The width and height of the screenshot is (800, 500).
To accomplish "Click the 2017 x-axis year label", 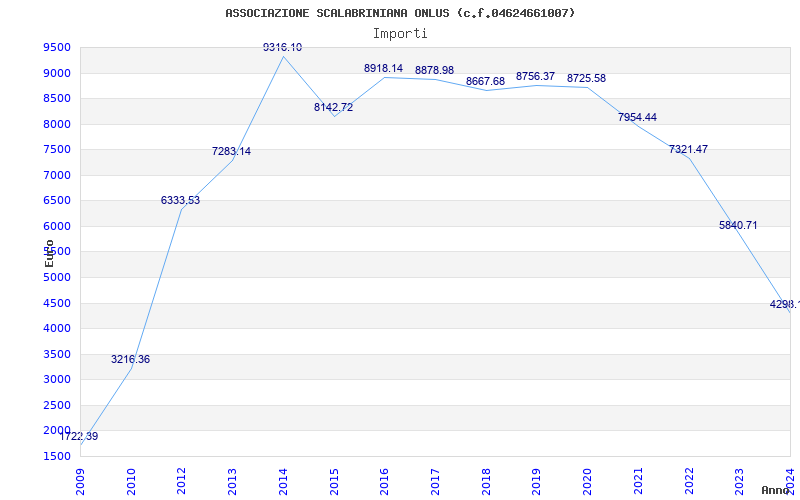I will point(435,482).
